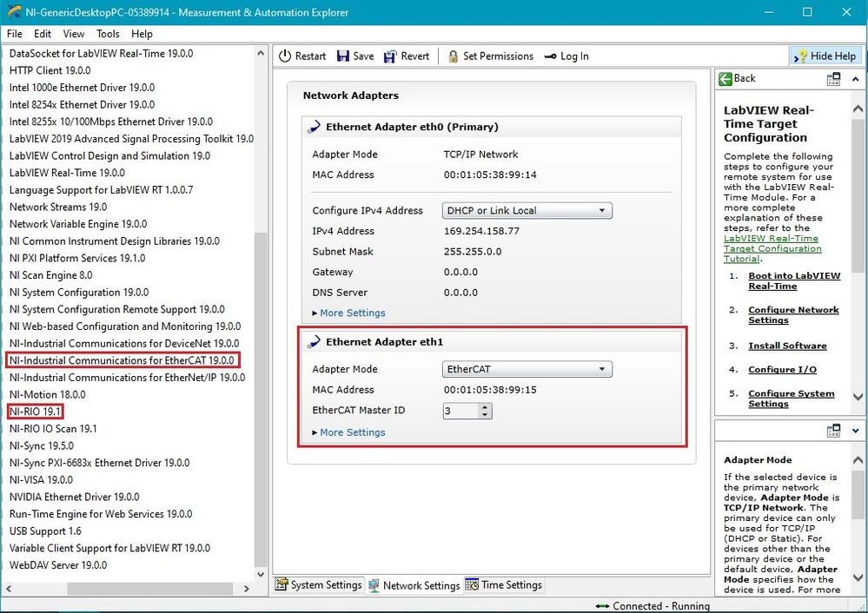The width and height of the screenshot is (868, 613).
Task: Click the Save floppy disk icon
Action: click(x=343, y=56)
